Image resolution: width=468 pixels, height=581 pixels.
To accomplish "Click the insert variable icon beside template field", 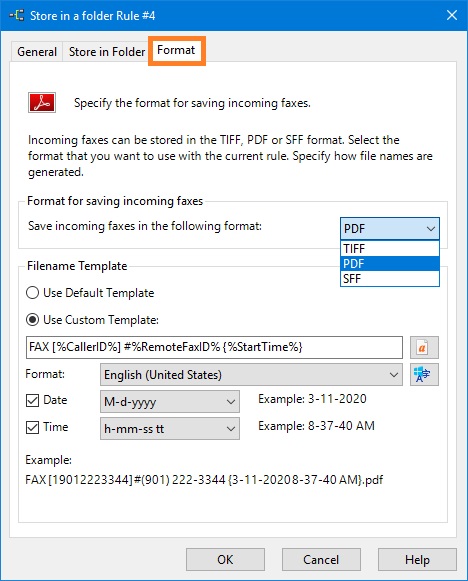I will point(424,348).
